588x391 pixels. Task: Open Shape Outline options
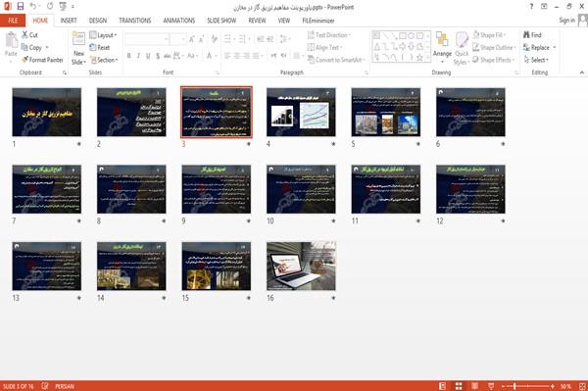point(494,47)
